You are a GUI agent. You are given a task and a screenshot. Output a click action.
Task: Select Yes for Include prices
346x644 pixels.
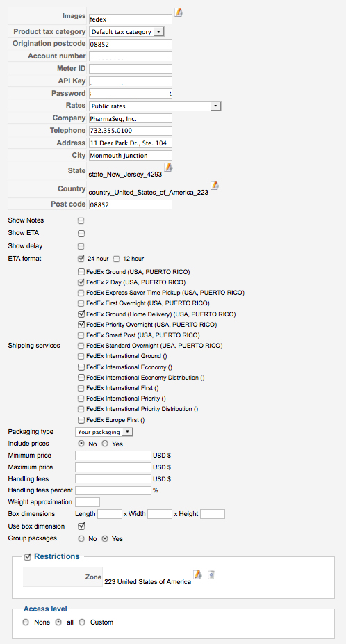click(x=105, y=444)
